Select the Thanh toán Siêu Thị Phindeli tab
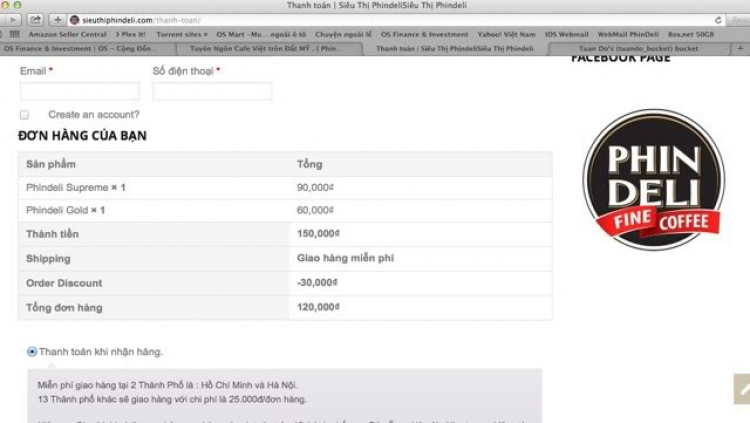 [x=455, y=48]
